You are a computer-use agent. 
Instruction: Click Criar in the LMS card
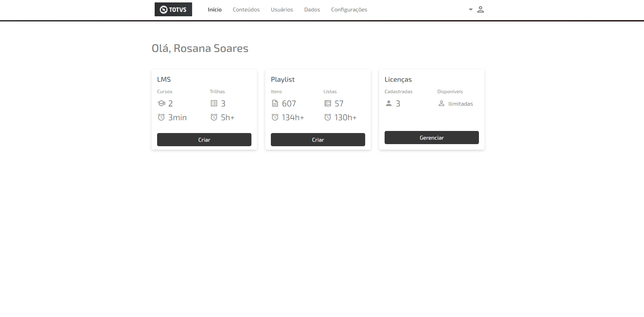204,140
